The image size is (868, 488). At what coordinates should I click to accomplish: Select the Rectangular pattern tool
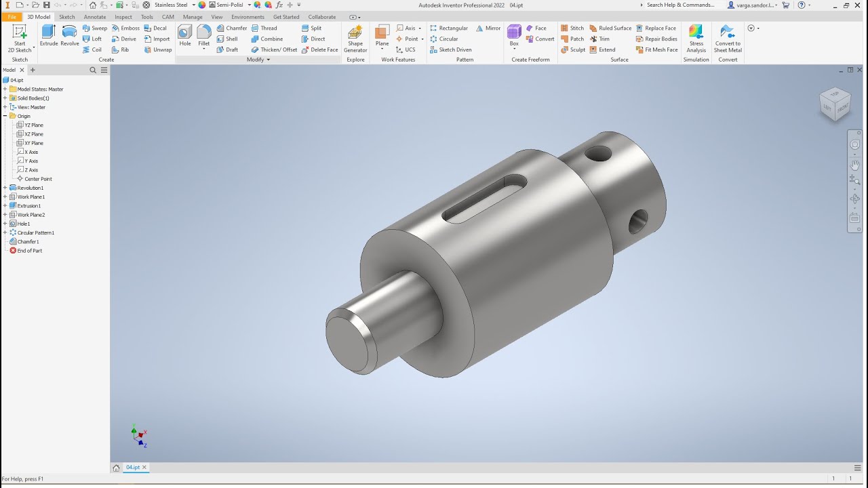coord(449,28)
